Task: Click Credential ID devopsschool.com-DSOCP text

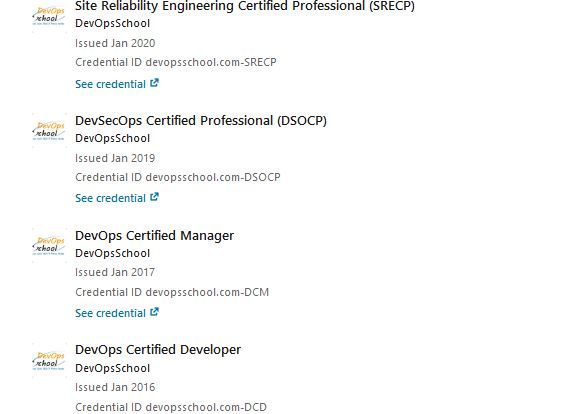Action: pyautogui.click(x=178, y=177)
